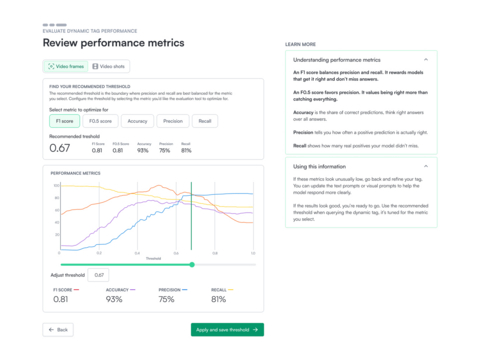Click the Select metric to optimize for label
This screenshot has width=480, height=360.
(x=79, y=110)
